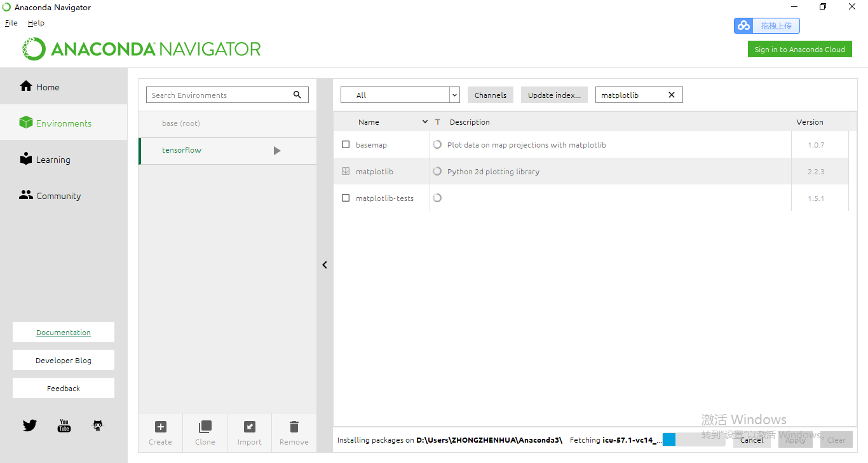Click the spinner icon in matplotlib-tests row

pyautogui.click(x=437, y=198)
